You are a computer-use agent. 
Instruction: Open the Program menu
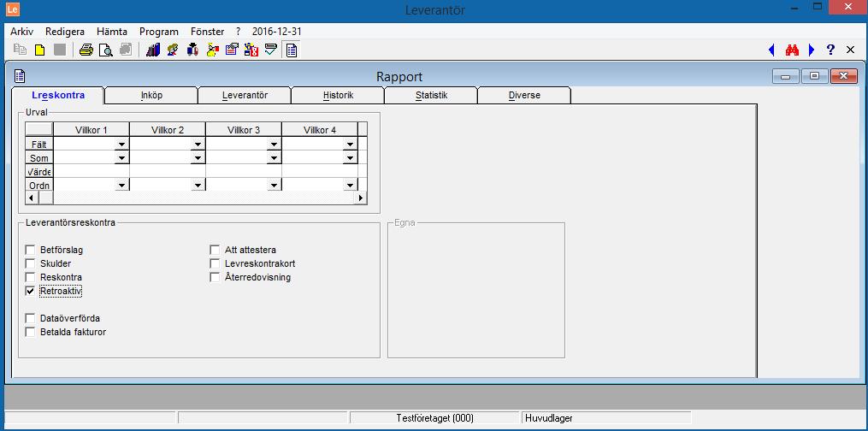coord(159,32)
